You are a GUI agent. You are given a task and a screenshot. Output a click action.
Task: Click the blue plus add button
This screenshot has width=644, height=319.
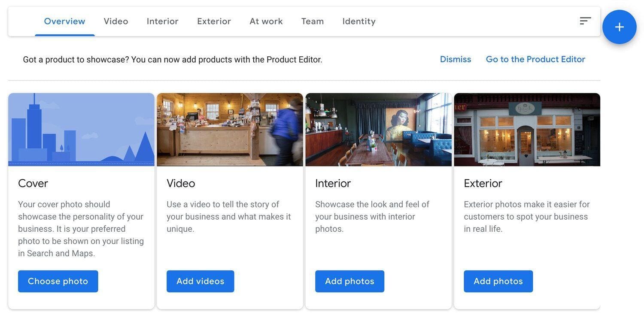point(619,27)
